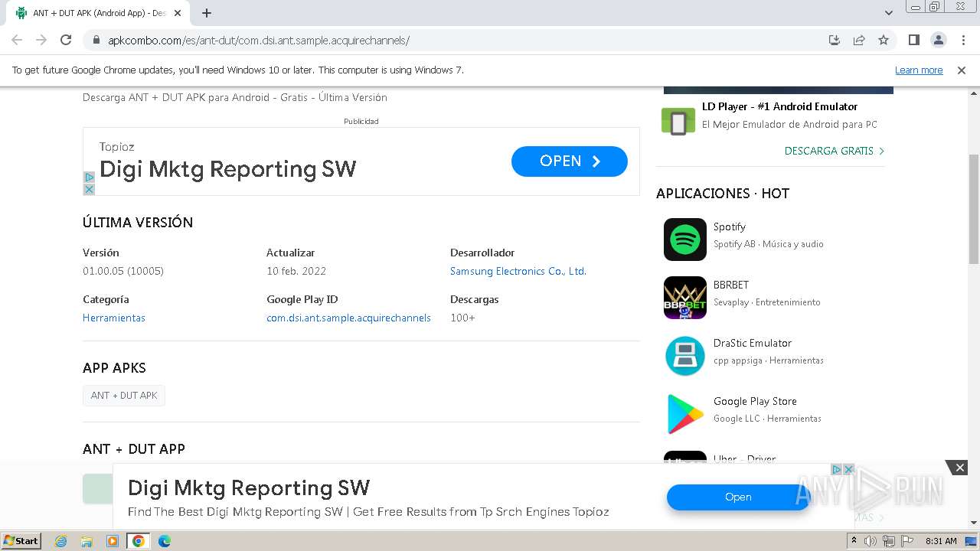Click the blue OPEN button in the Topioz ad
Viewport: 980px width, 551px height.
[570, 161]
